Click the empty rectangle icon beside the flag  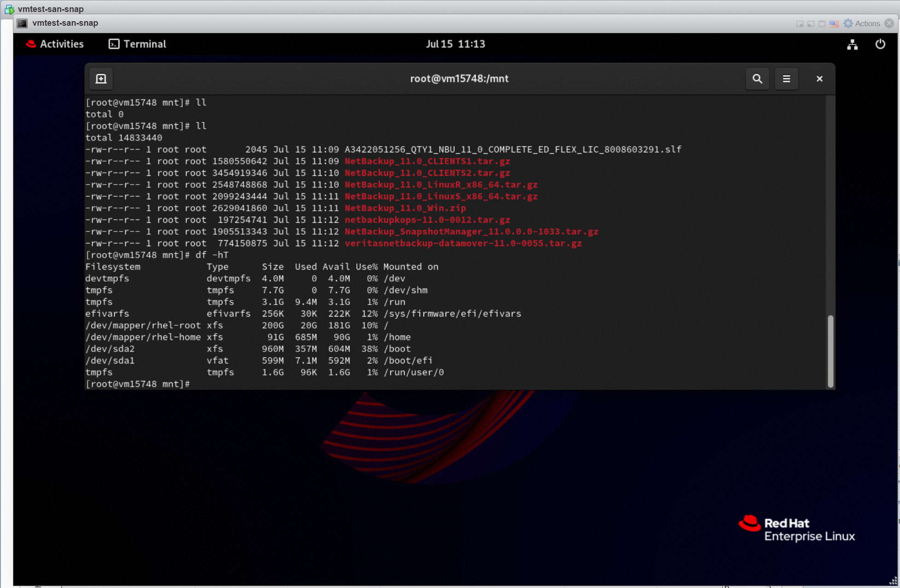[x=822, y=23]
